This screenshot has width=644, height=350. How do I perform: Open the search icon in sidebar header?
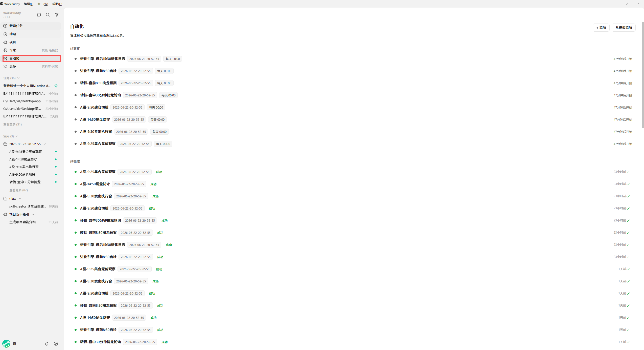coord(48,15)
